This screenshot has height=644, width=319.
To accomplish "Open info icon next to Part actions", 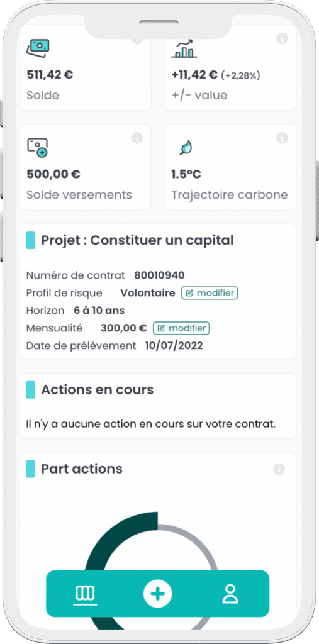I will tap(279, 469).
